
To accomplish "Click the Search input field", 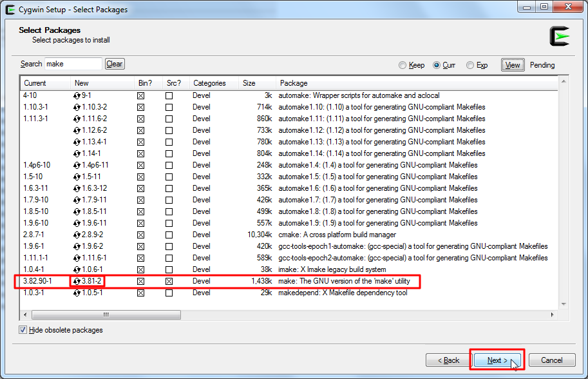I will 73,64.
